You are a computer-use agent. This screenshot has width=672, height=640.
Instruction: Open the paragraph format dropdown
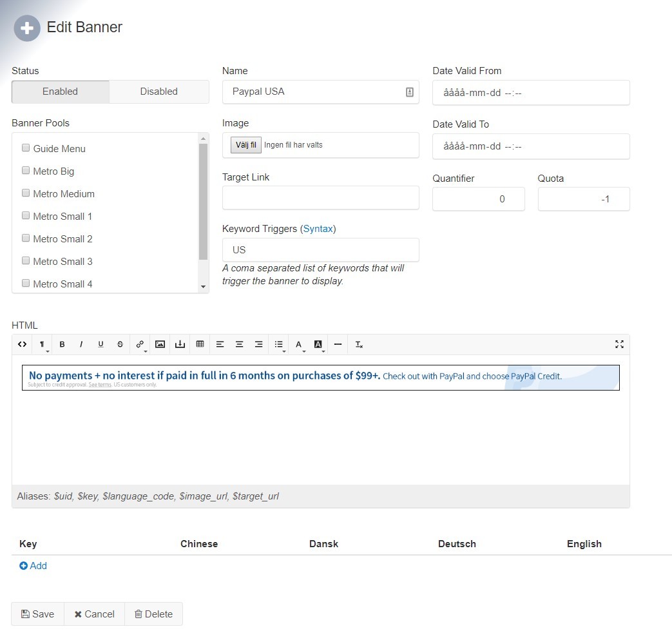coord(43,345)
